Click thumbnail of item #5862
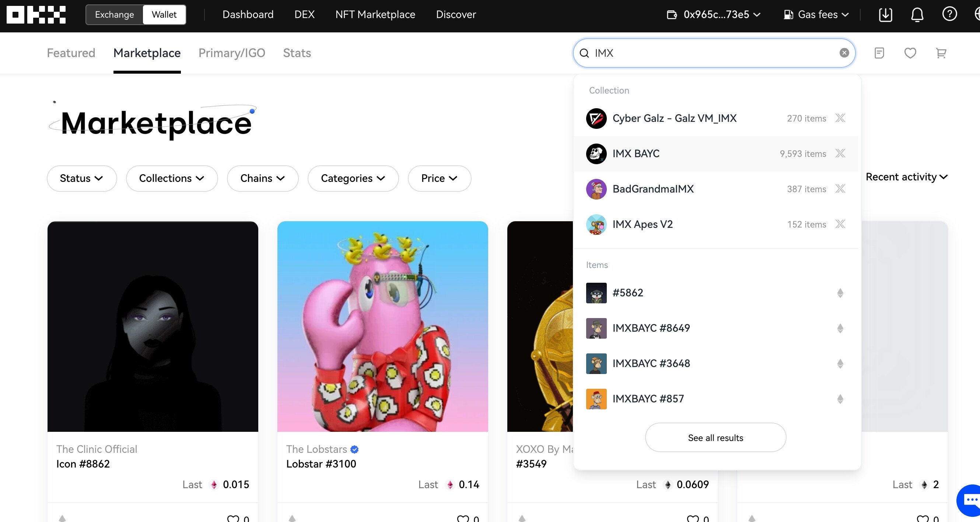The image size is (980, 522). [x=596, y=293]
